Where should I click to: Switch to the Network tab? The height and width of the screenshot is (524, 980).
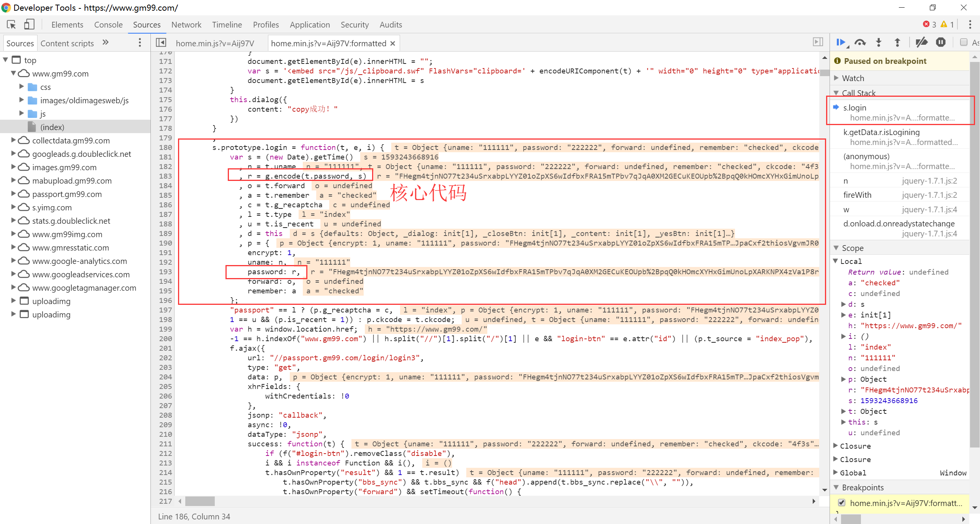coord(186,25)
